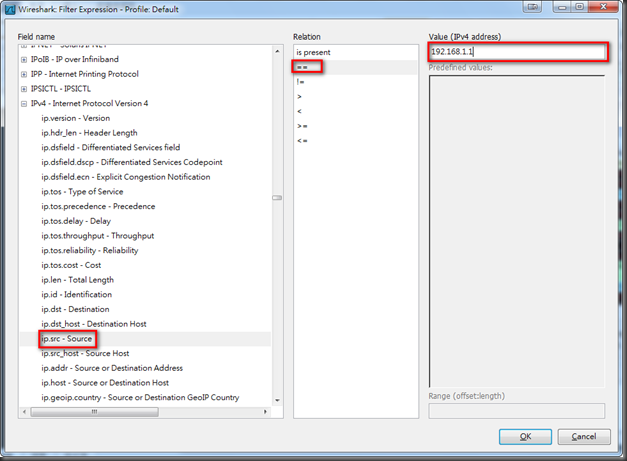Viewport: 627px width, 461px height.
Task: Click the field list scroll up arrow
Action: [x=277, y=51]
